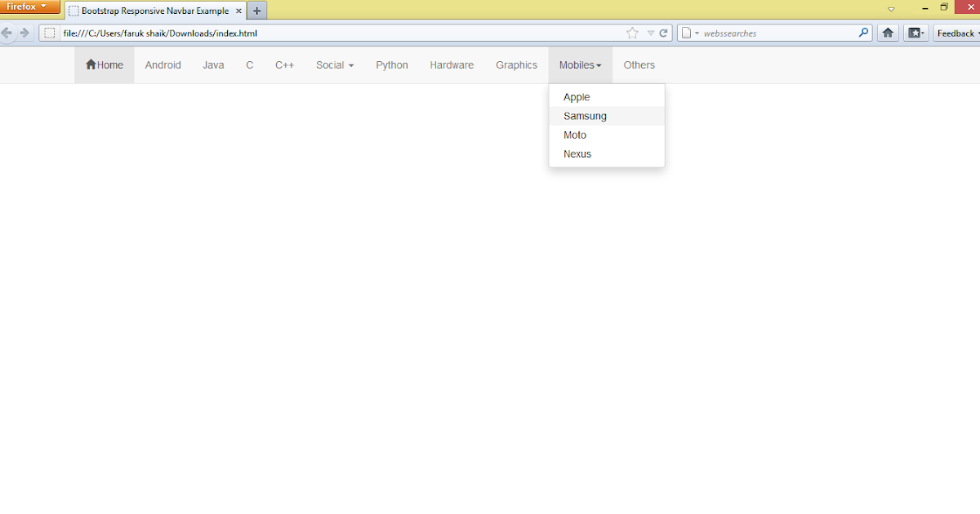Click the Home house icon in navbar

point(91,64)
